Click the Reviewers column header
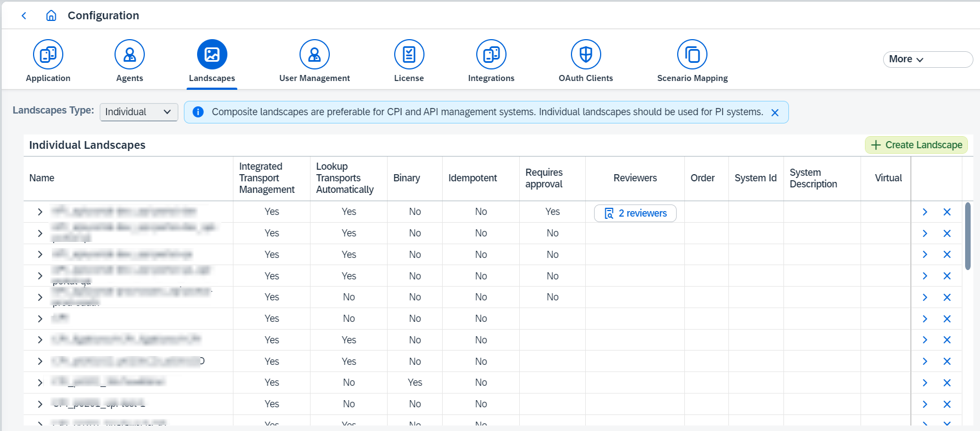Viewport: 980px width, 431px height. point(635,178)
